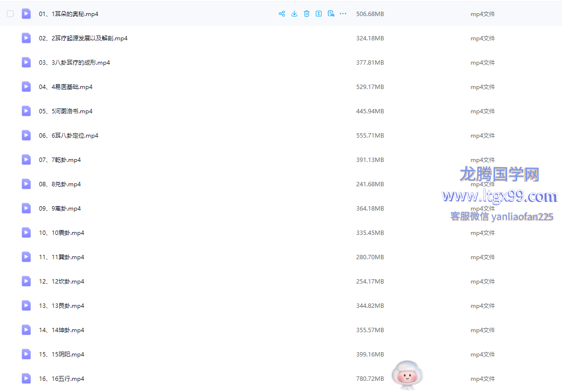
Task: Open file 03、3八卦耳疗的成形.mp4
Action: 74,63
